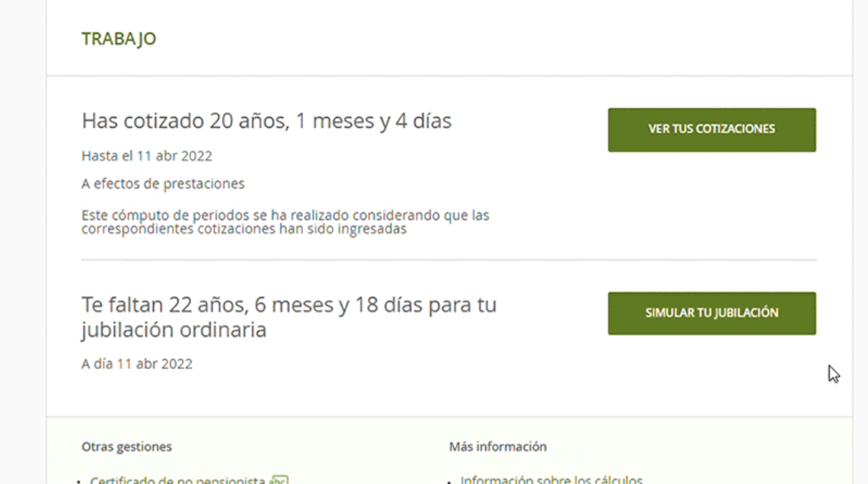
Task: Open the SIMULAR TU JUBILACIÓN simulator
Action: [x=712, y=313]
